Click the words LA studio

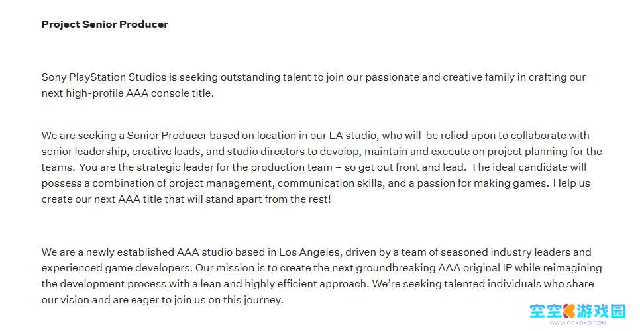(x=352, y=135)
